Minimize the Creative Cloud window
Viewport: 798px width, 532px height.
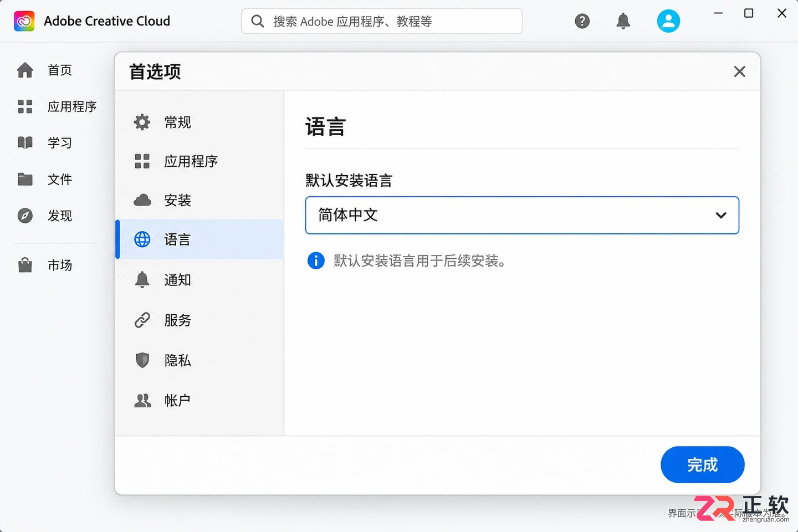pos(718,13)
